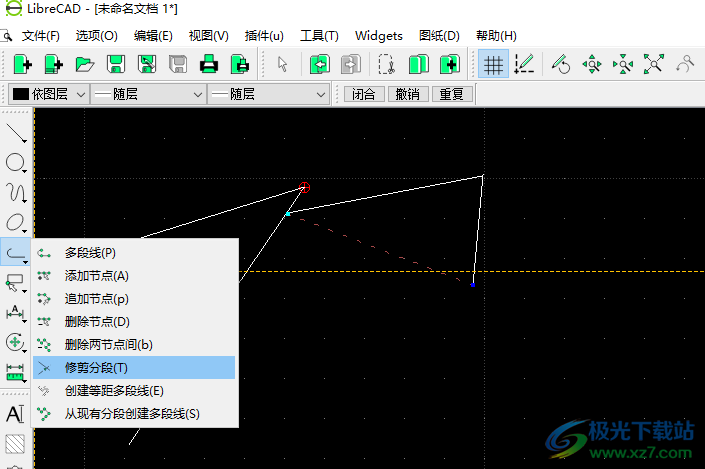The image size is (705, 469).
Task: Click the 撤销 button
Action: point(407,94)
